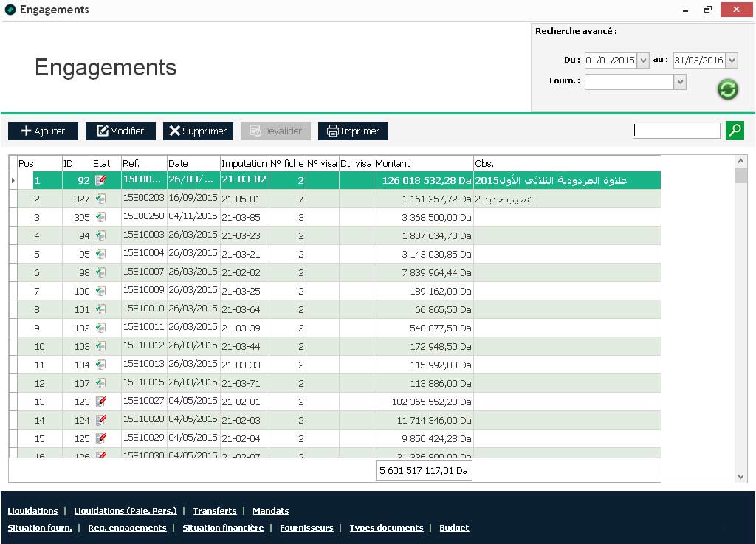Image resolution: width=756 pixels, height=544 pixels.
Task: Click the Engagements window app icon
Action: point(10,10)
